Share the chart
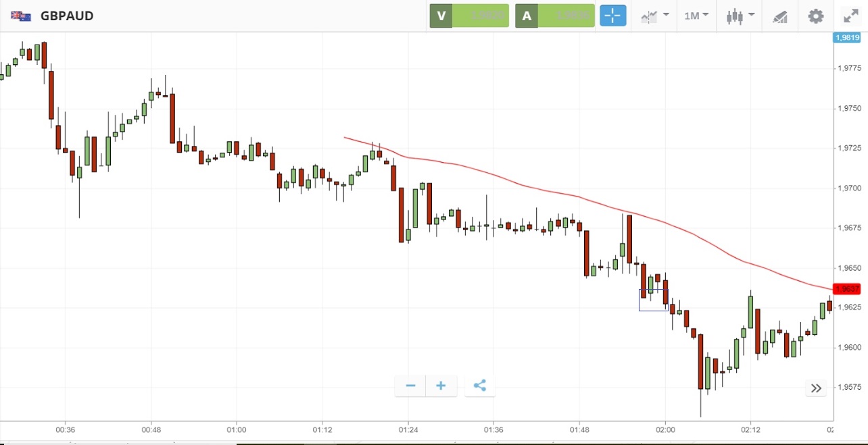The height and width of the screenshot is (445, 868). [479, 386]
